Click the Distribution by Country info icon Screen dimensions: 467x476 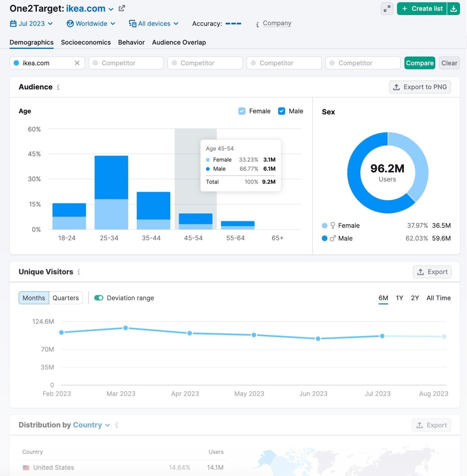pos(117,425)
